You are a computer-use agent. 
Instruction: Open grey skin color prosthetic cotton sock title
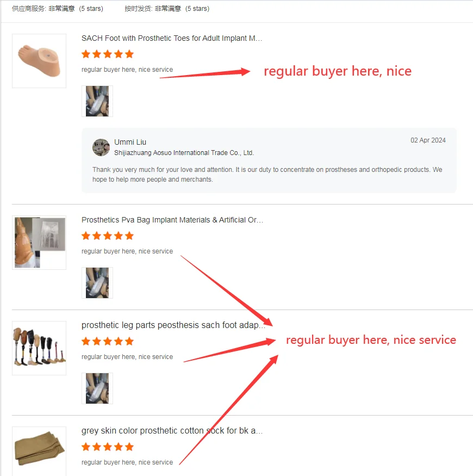click(172, 431)
